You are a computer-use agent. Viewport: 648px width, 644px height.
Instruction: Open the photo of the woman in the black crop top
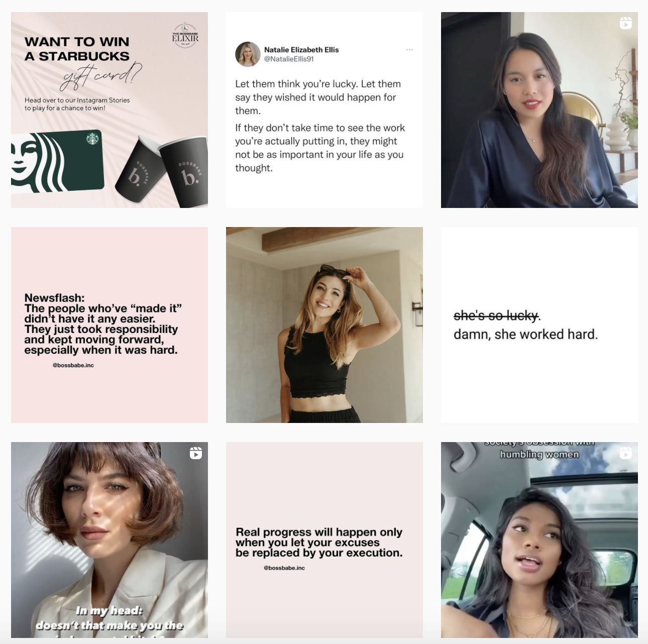click(x=325, y=325)
